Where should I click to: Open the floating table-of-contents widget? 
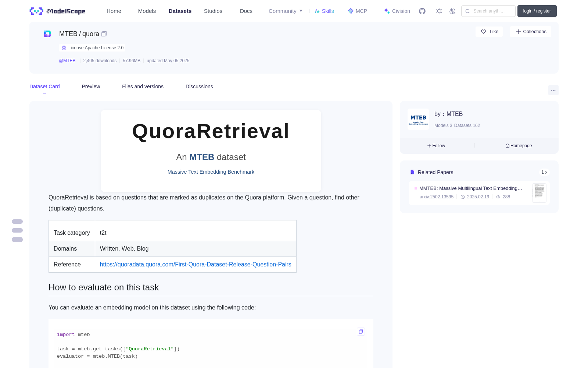click(x=17, y=231)
